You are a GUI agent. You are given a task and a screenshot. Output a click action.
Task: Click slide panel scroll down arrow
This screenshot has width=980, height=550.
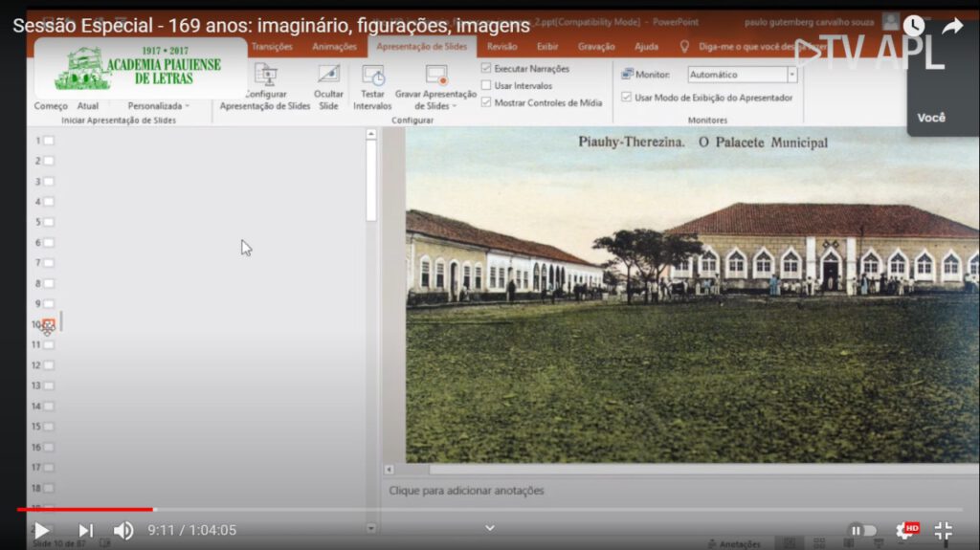[371, 528]
